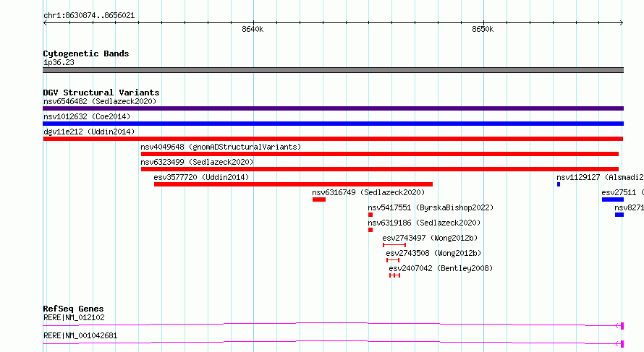The height and width of the screenshot is (352, 644).
Task: Click the nsv6319186 (Sedlazeck2020) label
Action: point(424,223)
